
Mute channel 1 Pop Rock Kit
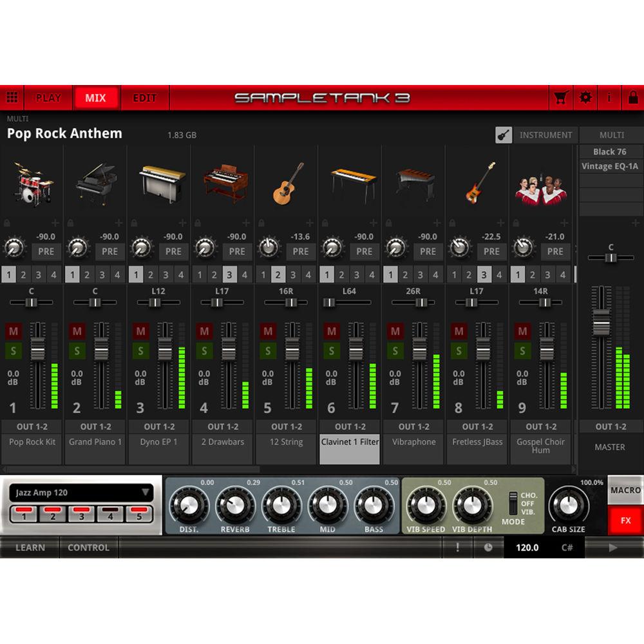(x=13, y=331)
